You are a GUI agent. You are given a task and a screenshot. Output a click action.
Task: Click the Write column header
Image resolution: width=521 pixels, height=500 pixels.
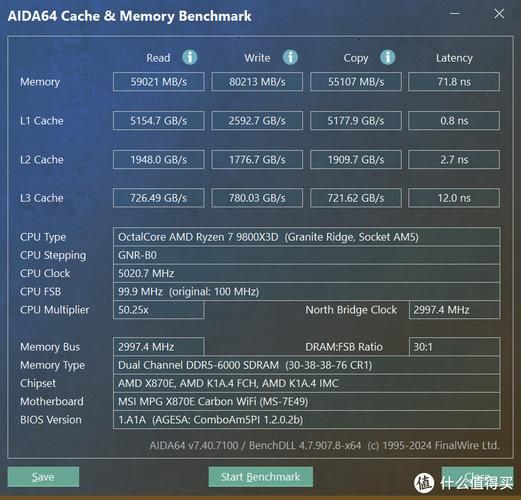click(x=257, y=58)
